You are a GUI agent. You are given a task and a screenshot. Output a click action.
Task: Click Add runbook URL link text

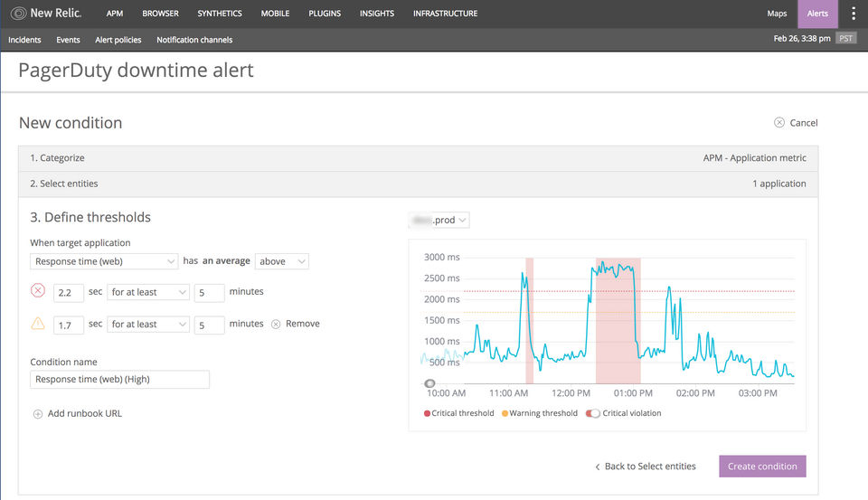tap(85, 413)
